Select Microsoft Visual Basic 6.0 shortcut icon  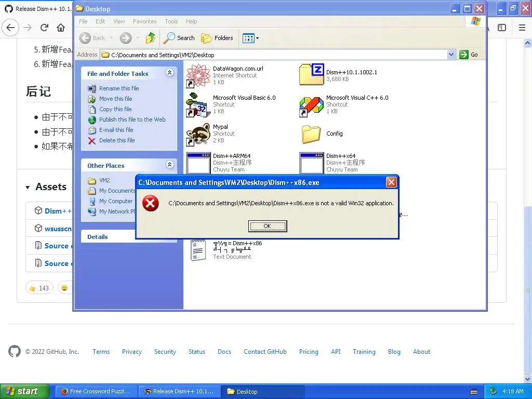pos(198,105)
